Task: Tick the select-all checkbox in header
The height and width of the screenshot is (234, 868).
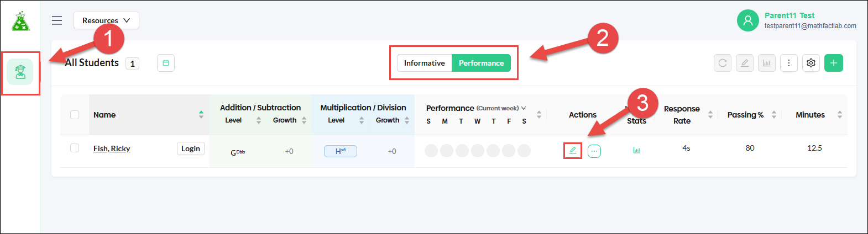Action: pos(75,115)
